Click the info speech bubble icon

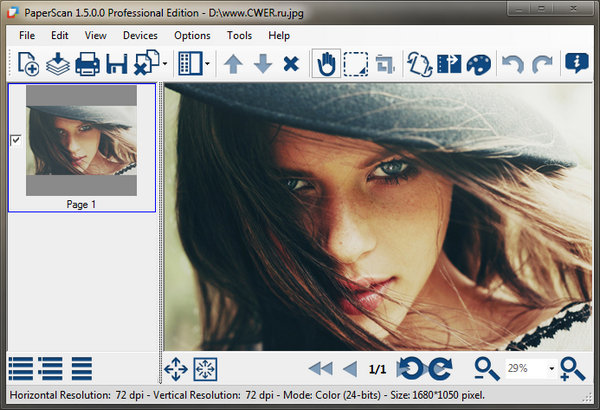(x=577, y=63)
